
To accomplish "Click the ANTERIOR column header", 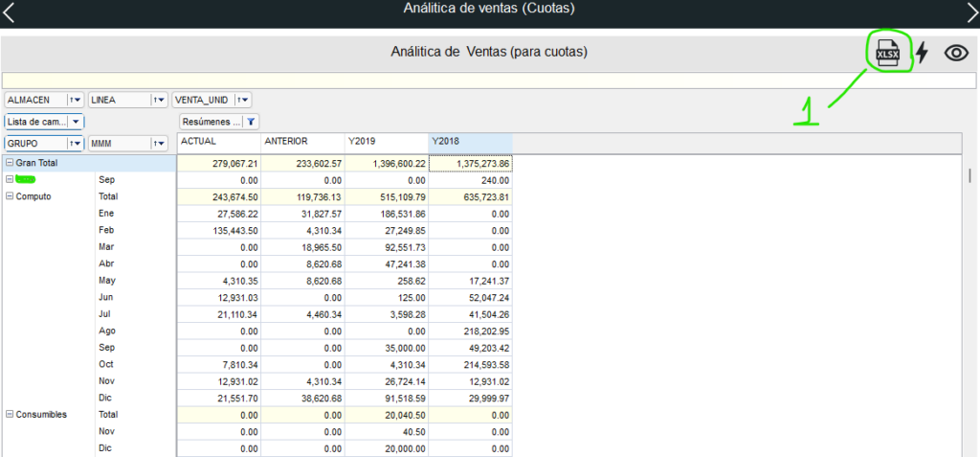I will (302, 142).
